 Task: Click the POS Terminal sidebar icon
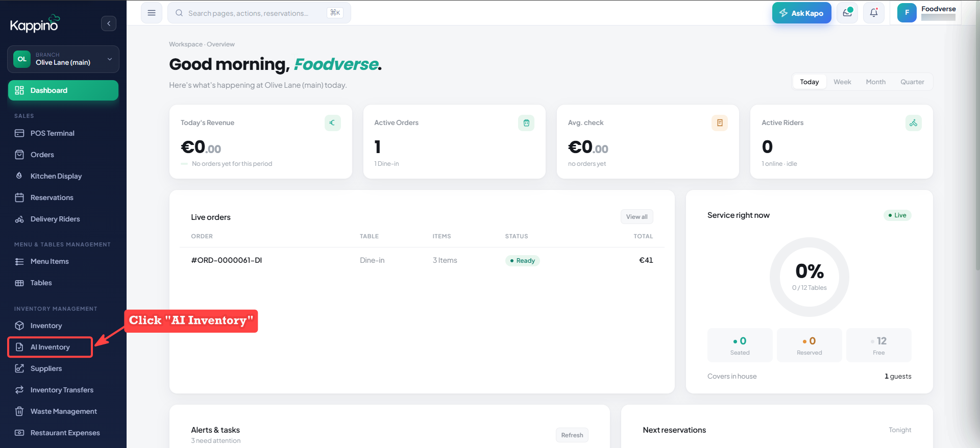point(19,133)
